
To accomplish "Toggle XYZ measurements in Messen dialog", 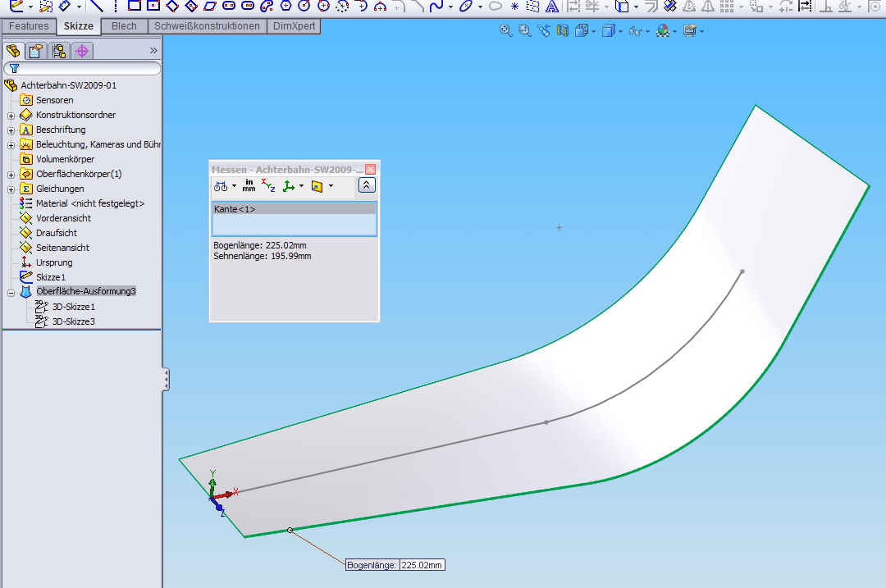I will tap(268, 185).
